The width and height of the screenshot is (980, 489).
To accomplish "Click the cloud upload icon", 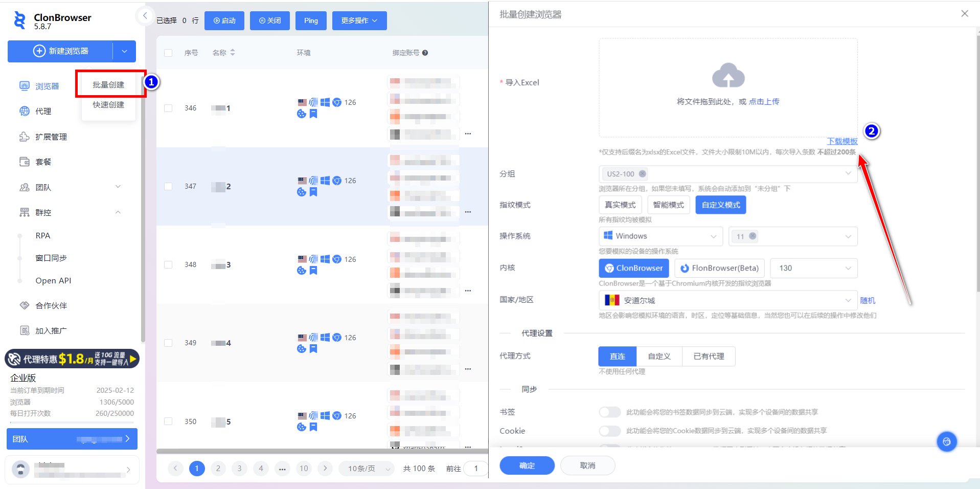I will (728, 75).
